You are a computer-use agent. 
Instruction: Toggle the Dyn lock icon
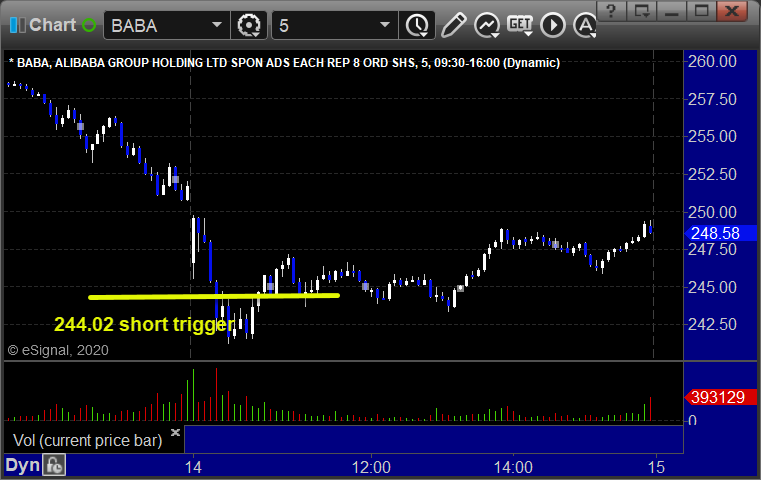[54, 465]
